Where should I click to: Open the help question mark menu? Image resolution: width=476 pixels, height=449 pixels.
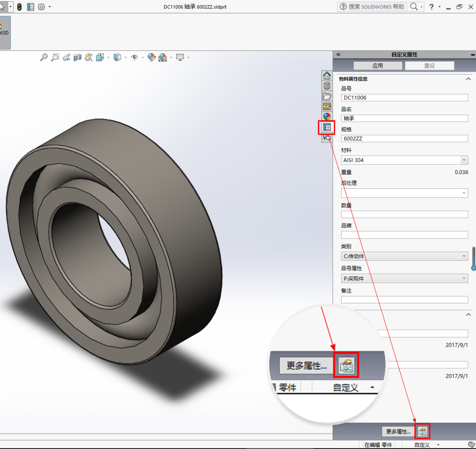(431, 7)
